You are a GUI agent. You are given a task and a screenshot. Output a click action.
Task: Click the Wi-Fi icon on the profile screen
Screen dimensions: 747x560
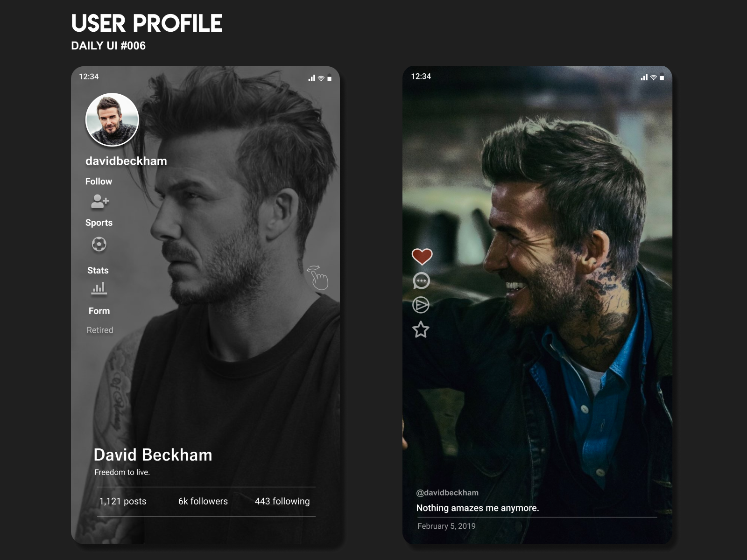click(321, 78)
